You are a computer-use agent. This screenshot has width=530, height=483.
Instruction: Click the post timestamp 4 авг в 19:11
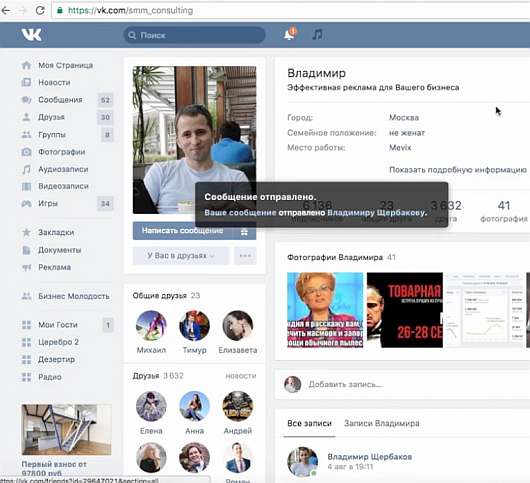(x=350, y=467)
